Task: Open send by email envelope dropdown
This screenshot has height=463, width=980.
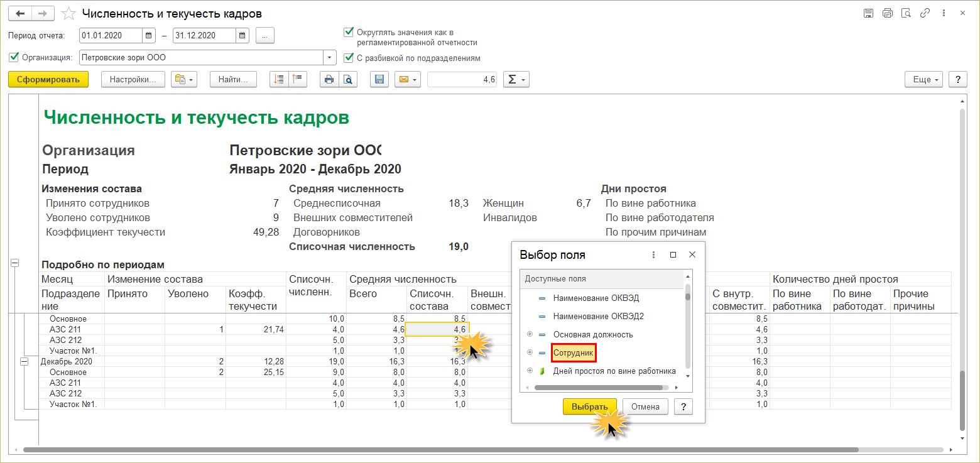Action: pos(408,80)
